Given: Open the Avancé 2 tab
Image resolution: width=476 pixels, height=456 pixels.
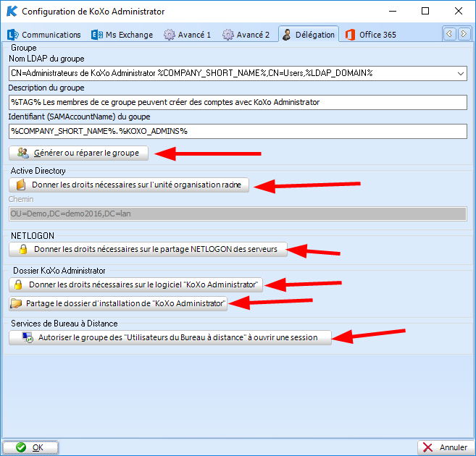Looking at the screenshot, I should pos(246,35).
